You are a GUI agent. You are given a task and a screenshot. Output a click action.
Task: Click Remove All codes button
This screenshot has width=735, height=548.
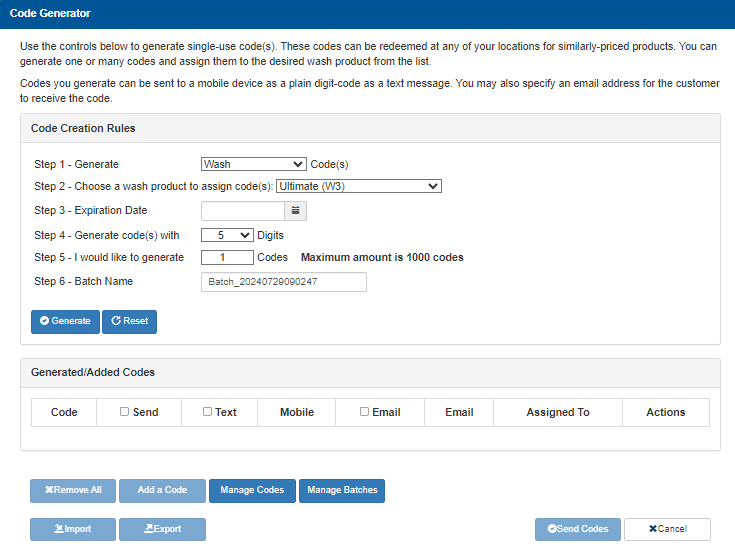tap(73, 490)
